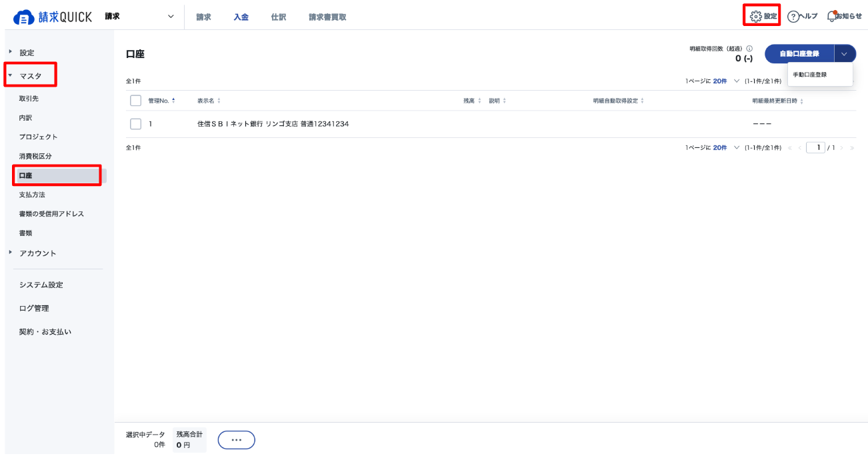Click the 請求QUICK cloud logo
Image resolution: width=868 pixels, height=462 pixels.
(53, 17)
